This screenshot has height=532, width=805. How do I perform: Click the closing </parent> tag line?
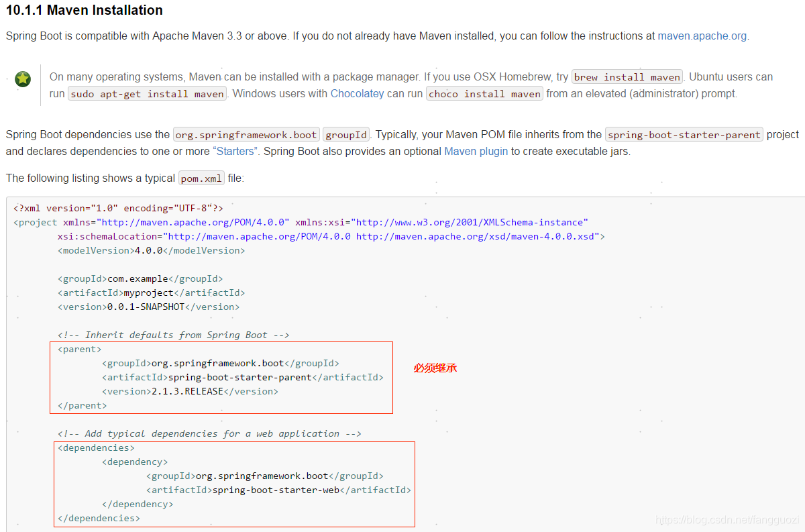click(x=83, y=405)
